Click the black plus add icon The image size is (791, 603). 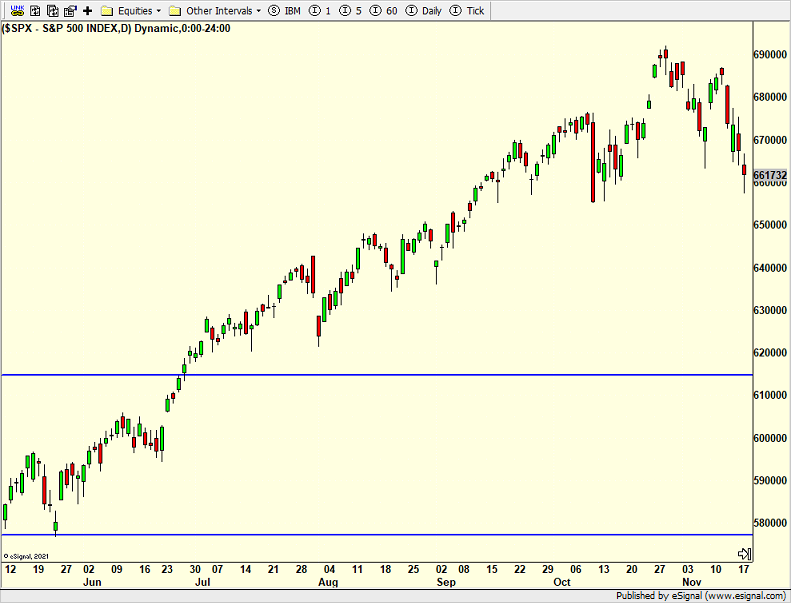tap(88, 10)
